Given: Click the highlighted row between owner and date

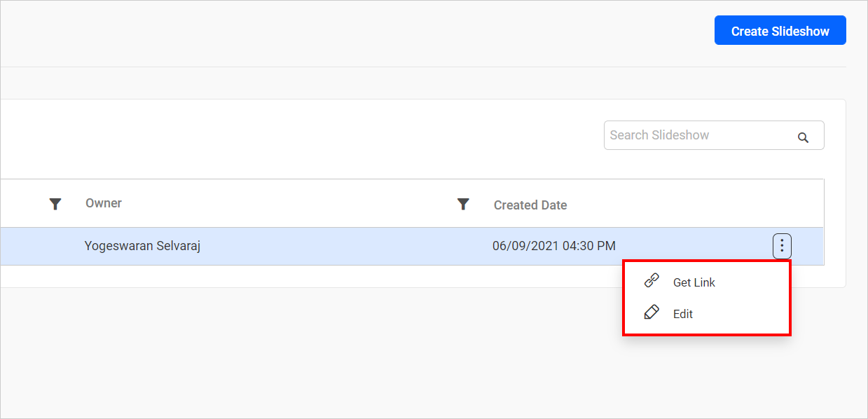Looking at the screenshot, I should point(336,246).
